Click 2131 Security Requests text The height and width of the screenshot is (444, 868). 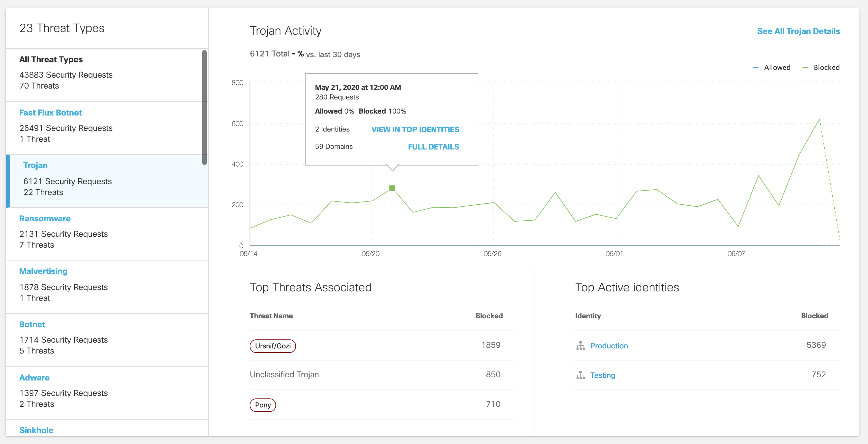click(63, 234)
